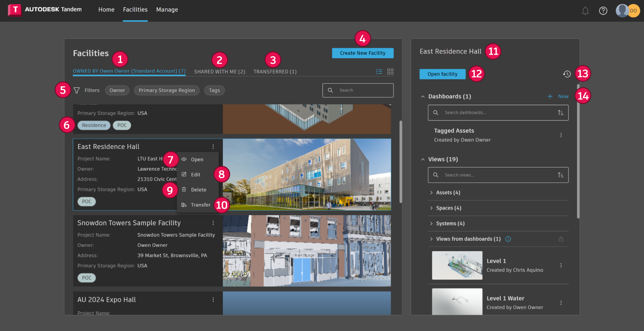Viewport: 644px width, 331px height.
Task: Open options for Level 1 view
Action: (561, 266)
